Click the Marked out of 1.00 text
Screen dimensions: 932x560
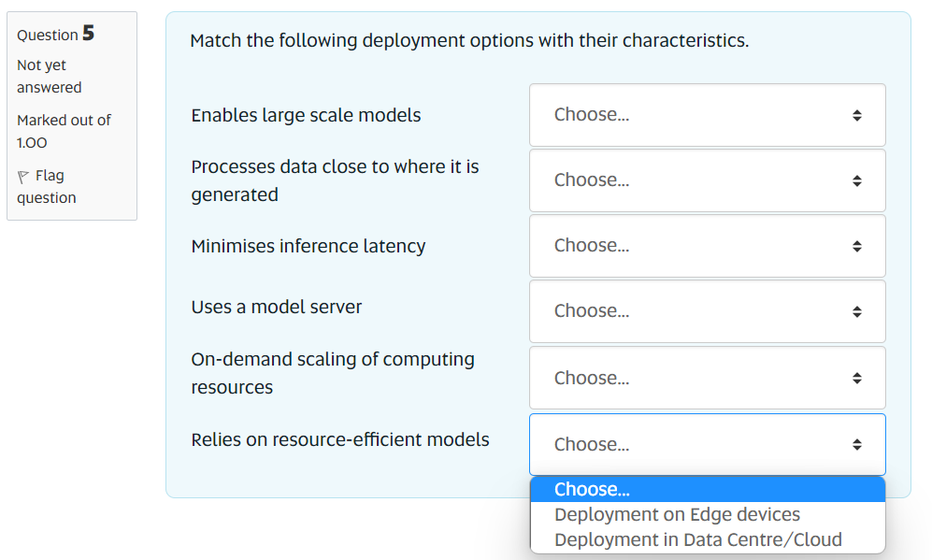(63, 131)
